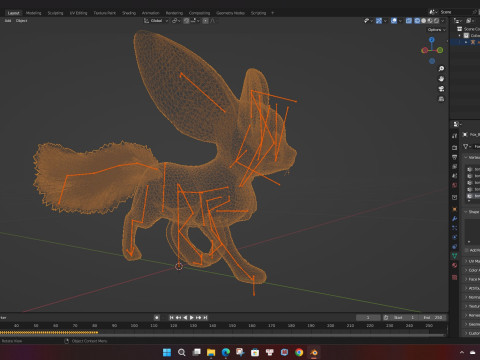
Task: Switch to the Animation workspace tab
Action: [151, 13]
